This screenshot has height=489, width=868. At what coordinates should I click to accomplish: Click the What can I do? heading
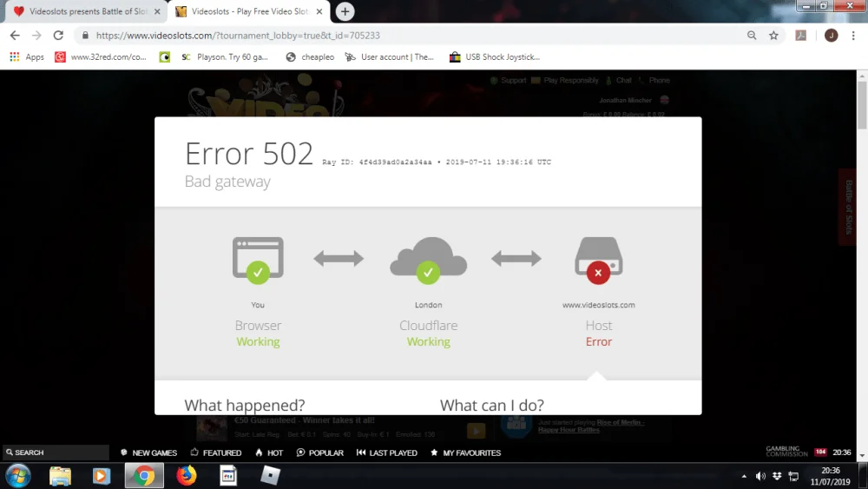tap(492, 406)
